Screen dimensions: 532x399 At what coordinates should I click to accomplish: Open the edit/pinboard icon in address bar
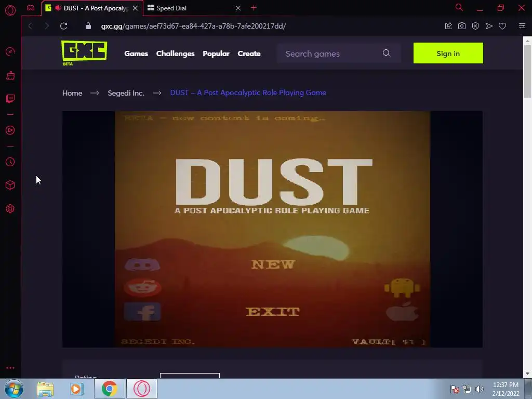click(x=448, y=26)
